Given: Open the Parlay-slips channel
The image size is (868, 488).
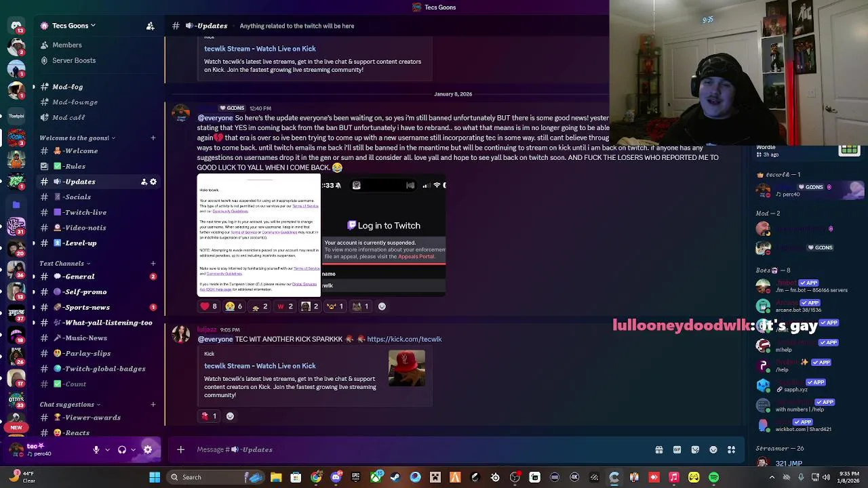Looking at the screenshot, I should pyautogui.click(x=98, y=353).
